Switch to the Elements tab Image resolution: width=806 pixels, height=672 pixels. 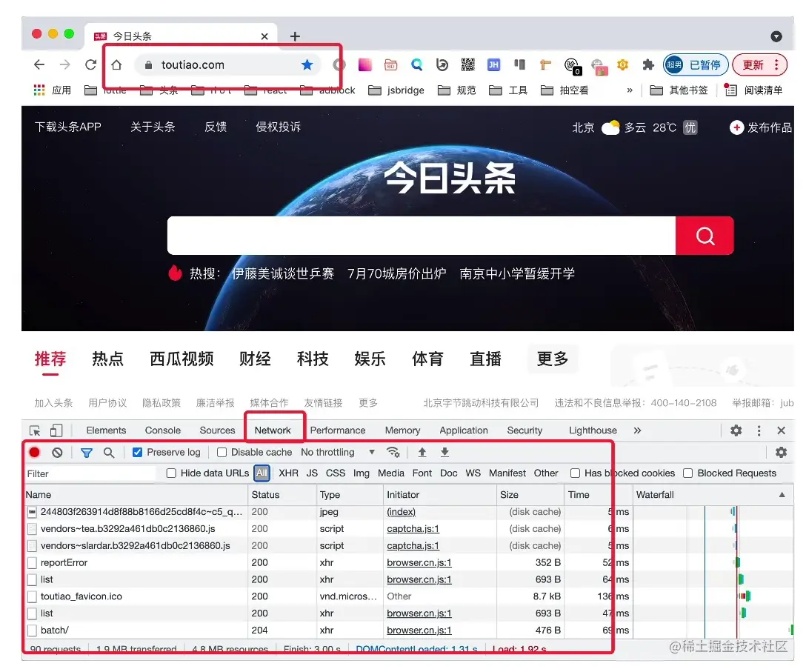[106, 430]
